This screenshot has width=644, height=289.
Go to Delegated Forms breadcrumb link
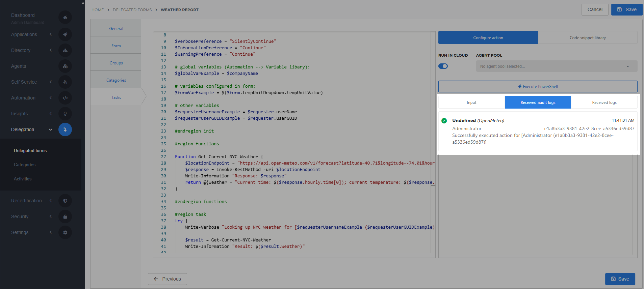132,10
